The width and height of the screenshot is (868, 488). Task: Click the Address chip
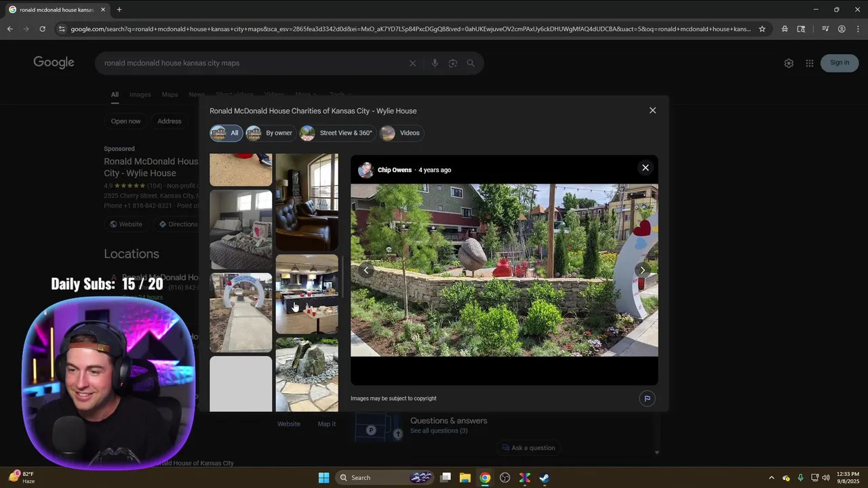point(170,121)
